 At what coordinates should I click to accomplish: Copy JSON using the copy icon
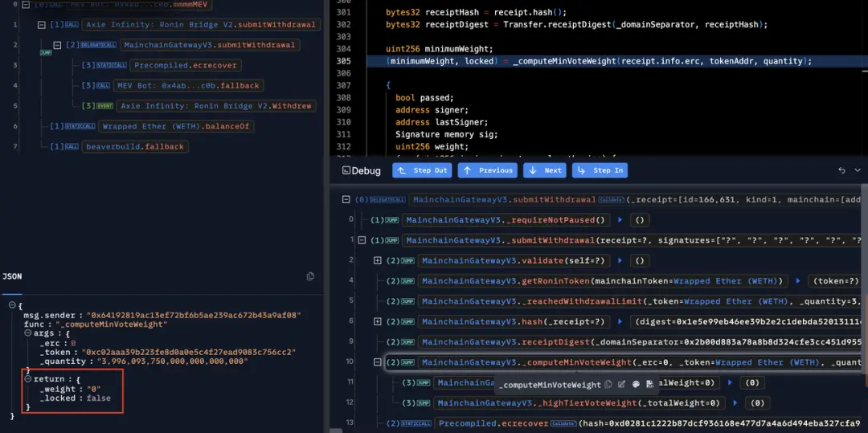click(x=310, y=276)
